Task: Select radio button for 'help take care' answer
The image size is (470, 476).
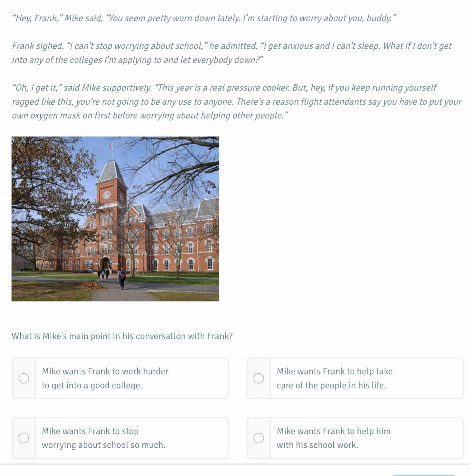Action: [x=259, y=378]
